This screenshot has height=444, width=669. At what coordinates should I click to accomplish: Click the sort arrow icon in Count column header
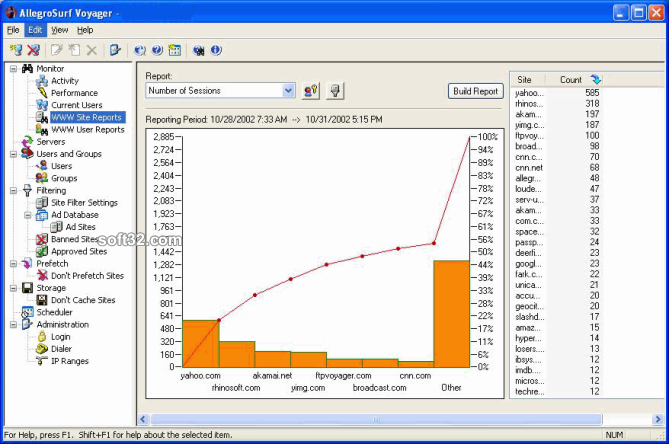[596, 79]
